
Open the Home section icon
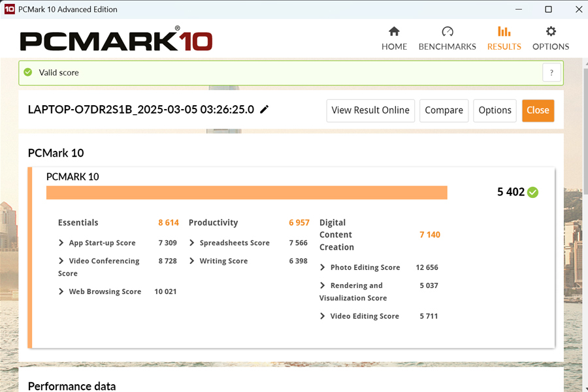pos(394,31)
